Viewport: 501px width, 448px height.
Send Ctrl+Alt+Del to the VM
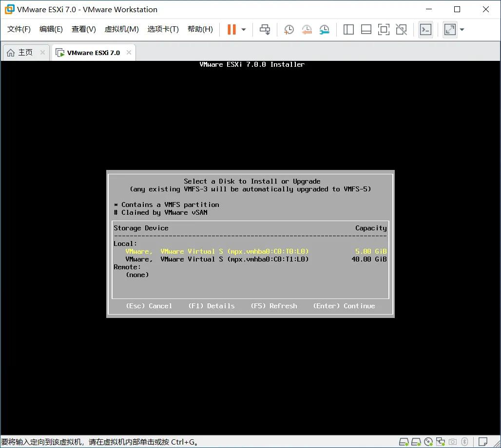265,29
